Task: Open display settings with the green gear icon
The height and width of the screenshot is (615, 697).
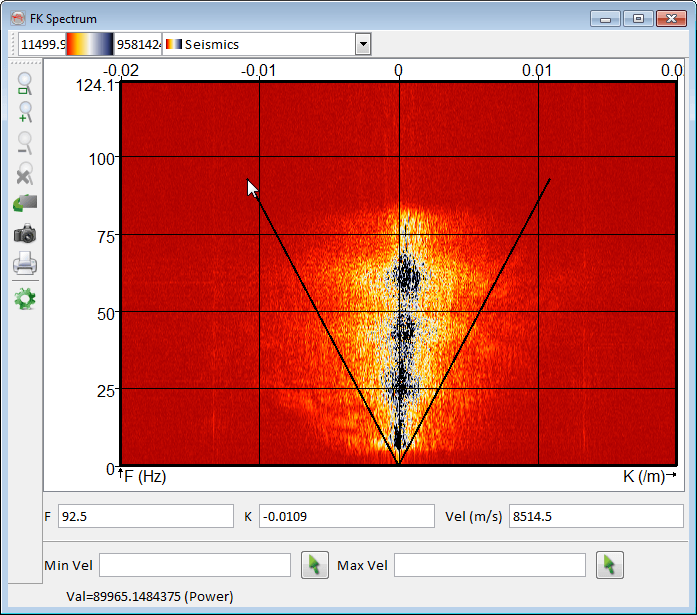Action: pyautogui.click(x=25, y=298)
